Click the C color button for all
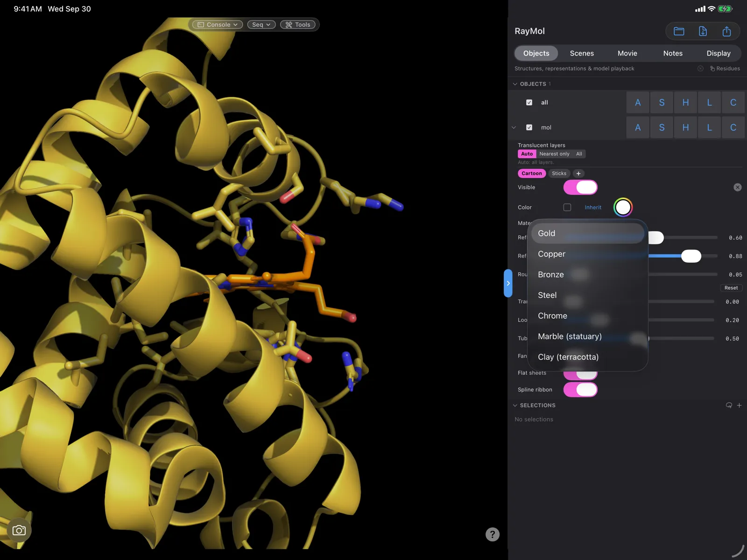Viewport: 747px width, 560px height. point(733,103)
